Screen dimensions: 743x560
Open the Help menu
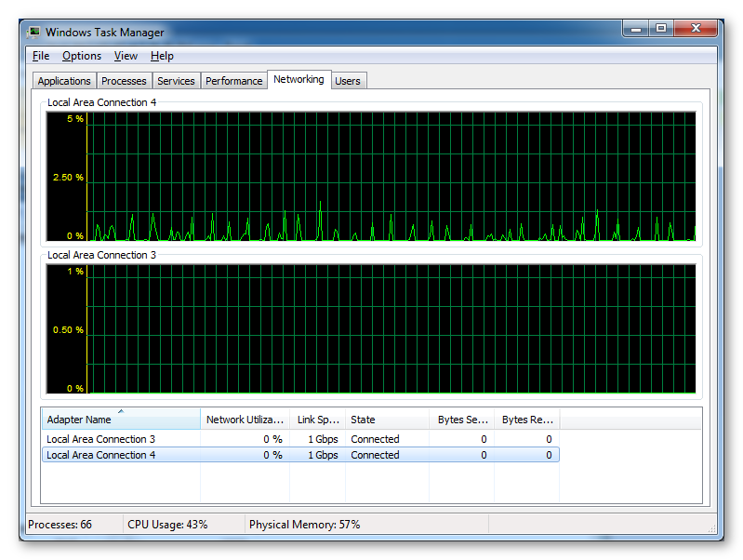tap(162, 56)
